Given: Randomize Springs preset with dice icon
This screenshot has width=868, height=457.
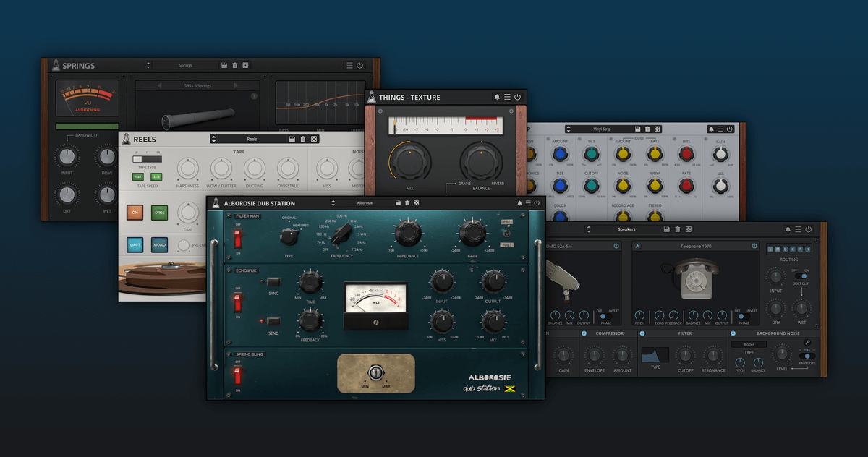Looking at the screenshot, I should click(246, 65).
